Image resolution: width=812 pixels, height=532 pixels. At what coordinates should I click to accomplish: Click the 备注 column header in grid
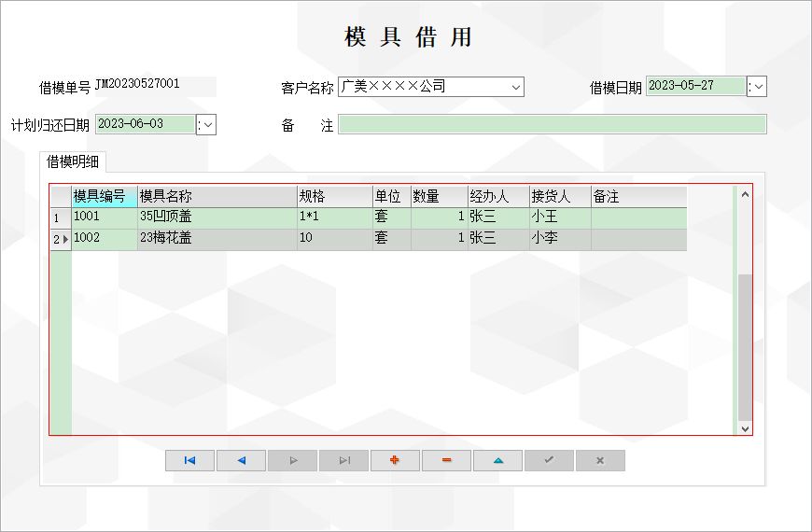click(x=639, y=197)
